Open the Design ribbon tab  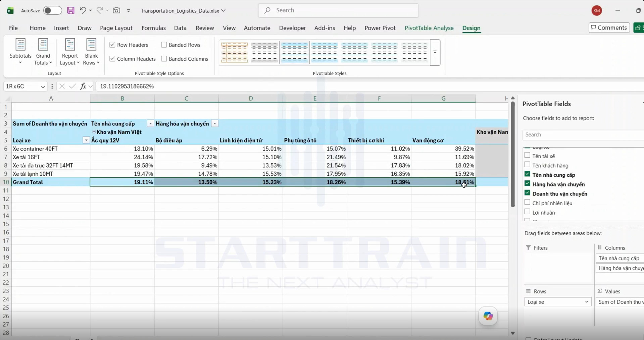(x=471, y=28)
